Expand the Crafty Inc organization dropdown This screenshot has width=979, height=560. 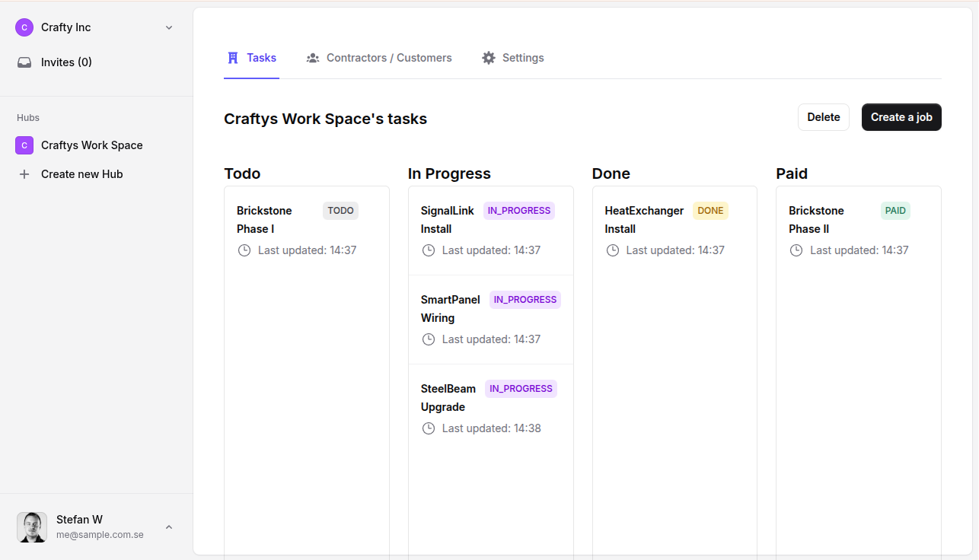coord(168,27)
